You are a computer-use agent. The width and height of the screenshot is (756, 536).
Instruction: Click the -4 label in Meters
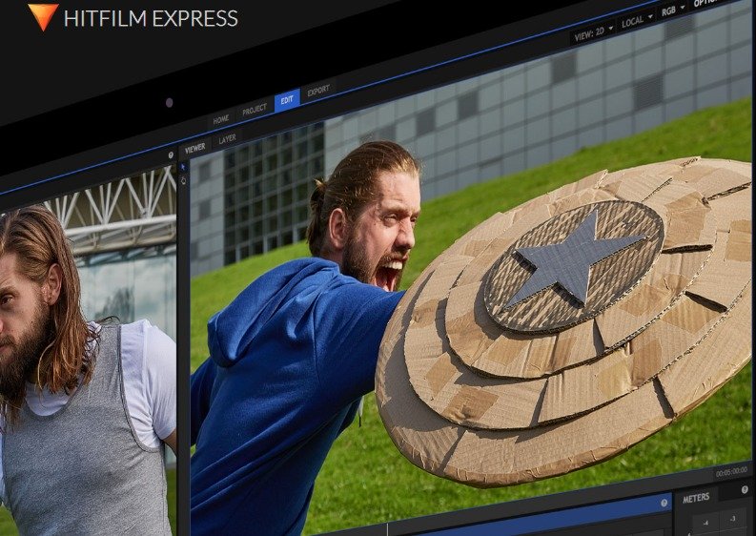705,523
